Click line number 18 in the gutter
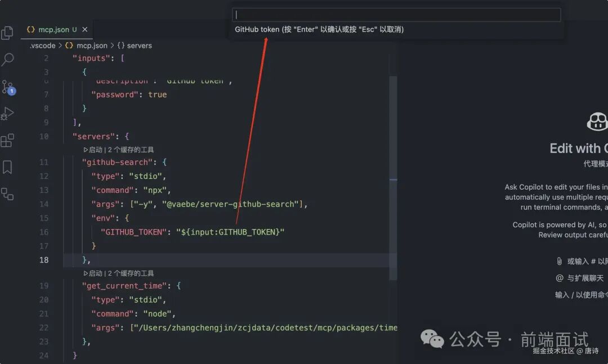Image resolution: width=608 pixels, height=364 pixels. coord(44,260)
